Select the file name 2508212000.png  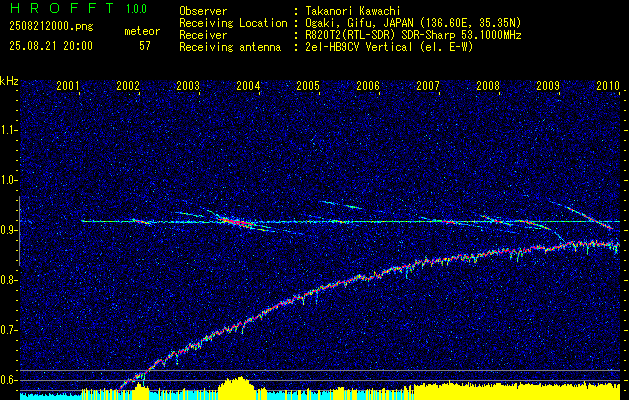tap(51, 27)
